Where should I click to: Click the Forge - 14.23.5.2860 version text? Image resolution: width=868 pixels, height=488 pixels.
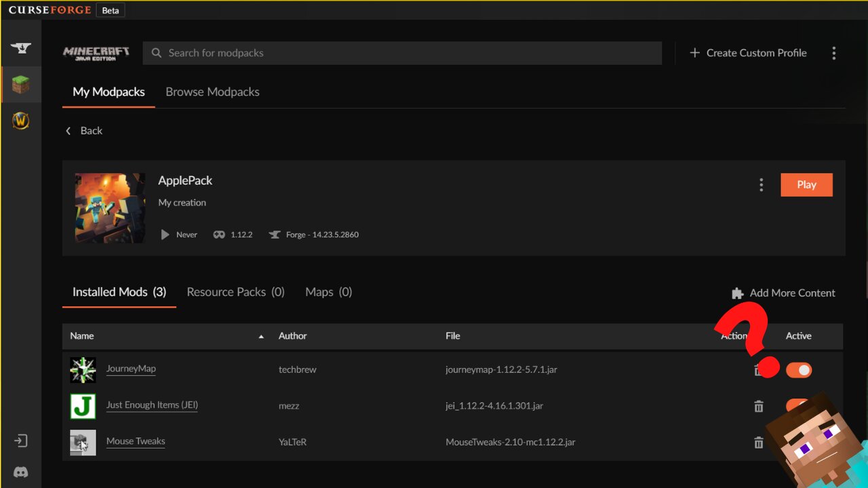coord(322,235)
